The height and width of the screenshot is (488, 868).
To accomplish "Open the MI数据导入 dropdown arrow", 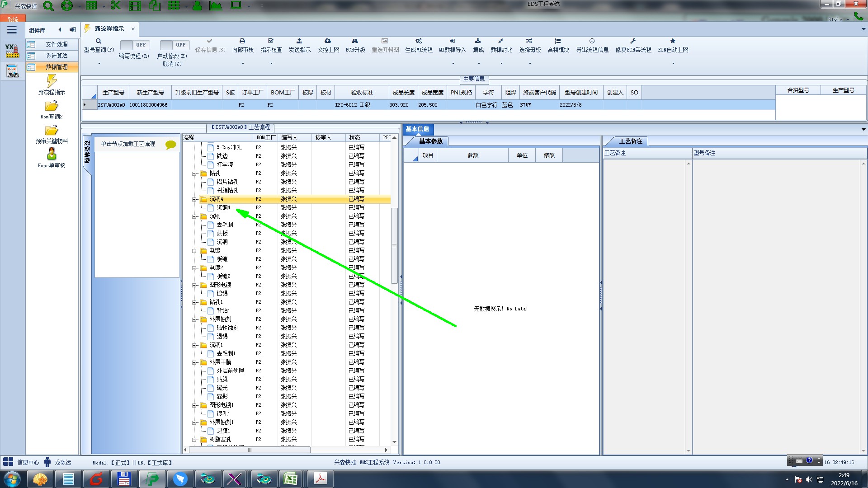I will pos(453,63).
